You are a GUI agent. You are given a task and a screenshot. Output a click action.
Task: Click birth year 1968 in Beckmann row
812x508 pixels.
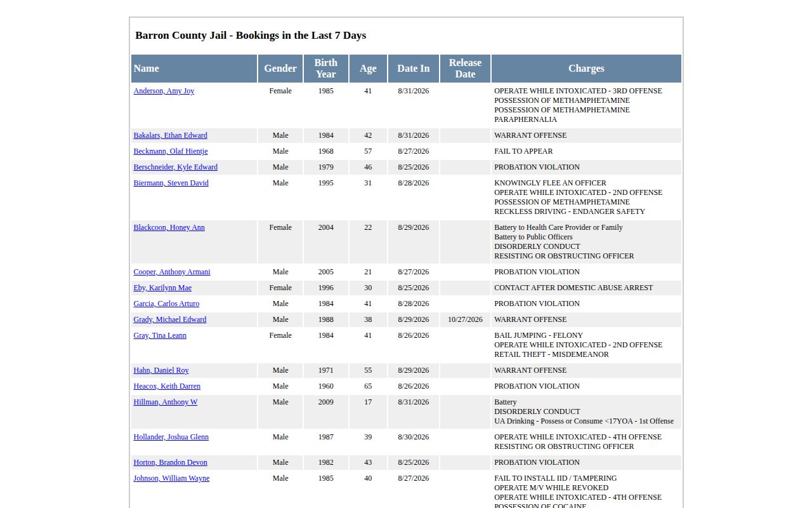(x=326, y=151)
